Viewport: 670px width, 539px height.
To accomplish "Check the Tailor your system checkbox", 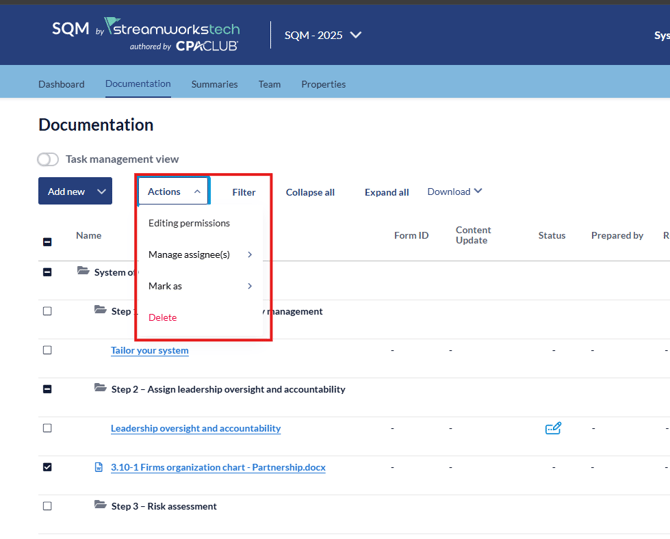I will [x=47, y=350].
